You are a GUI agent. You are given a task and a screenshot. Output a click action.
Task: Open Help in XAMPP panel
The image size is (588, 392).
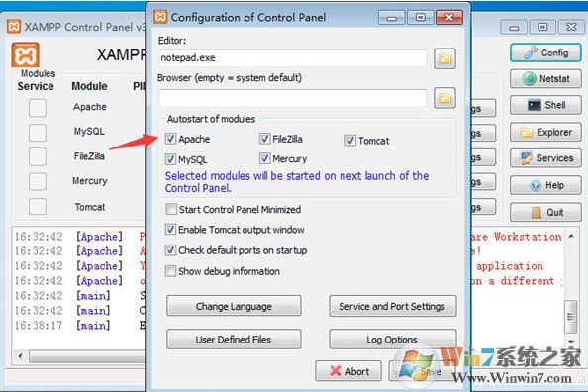tap(545, 185)
